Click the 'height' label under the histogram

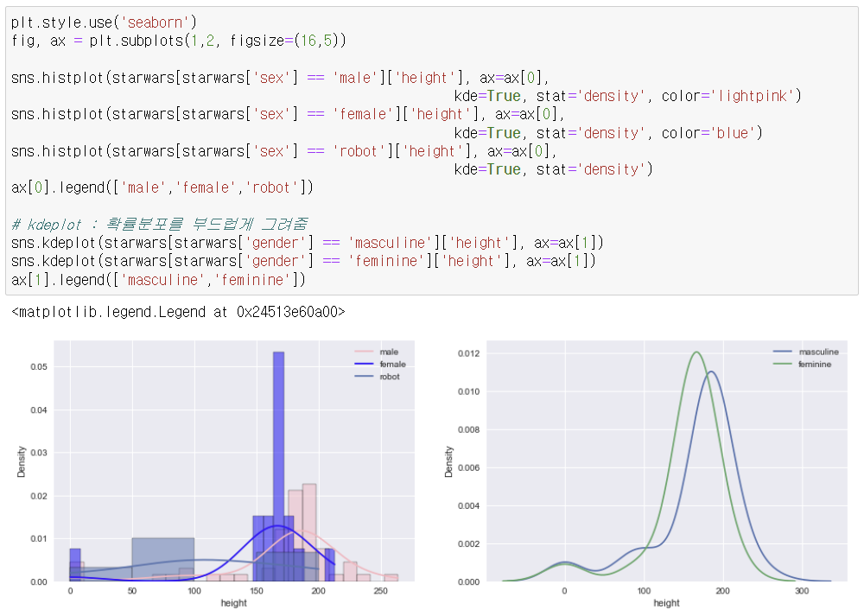pyautogui.click(x=233, y=603)
